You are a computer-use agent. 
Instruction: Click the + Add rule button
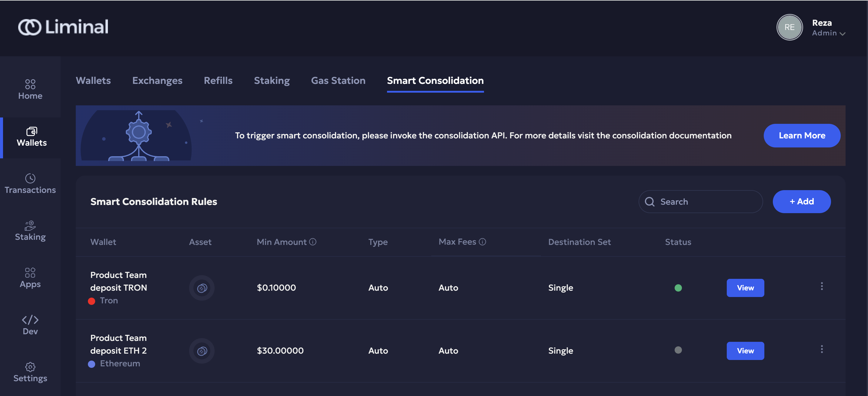801,201
